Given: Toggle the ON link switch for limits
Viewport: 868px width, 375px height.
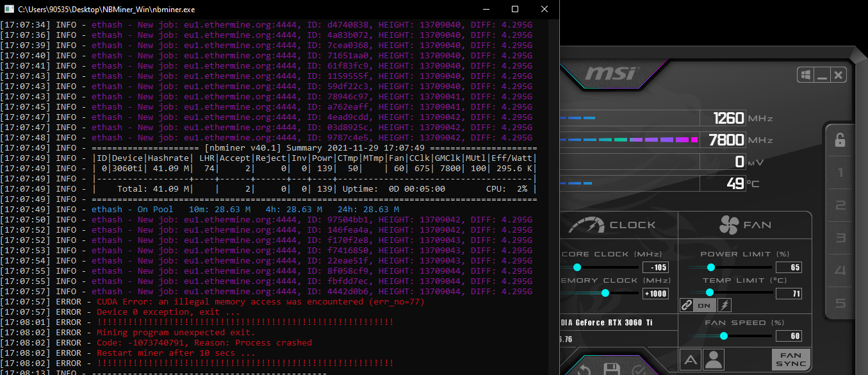Looking at the screenshot, I should click(x=705, y=306).
